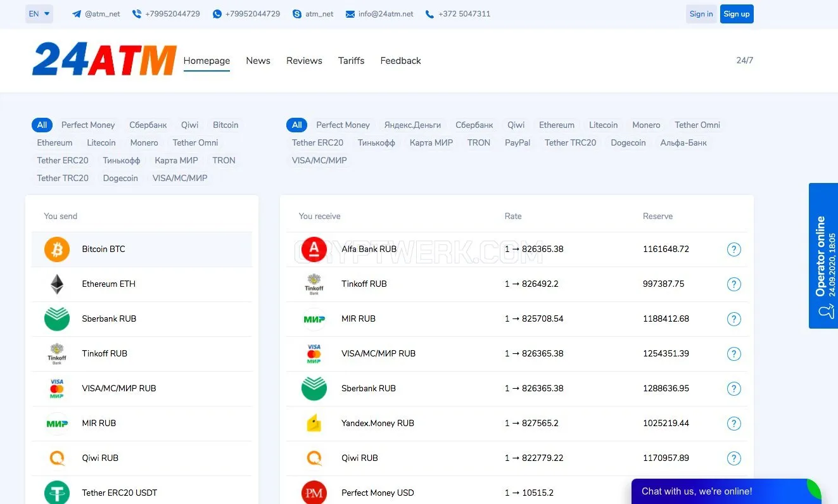Select Qiwi RUB in You send list
This screenshot has width=838, height=504.
(142, 458)
